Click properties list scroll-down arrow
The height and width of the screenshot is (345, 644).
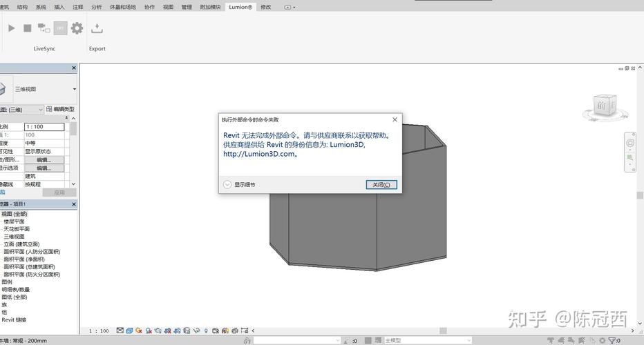tap(73, 184)
